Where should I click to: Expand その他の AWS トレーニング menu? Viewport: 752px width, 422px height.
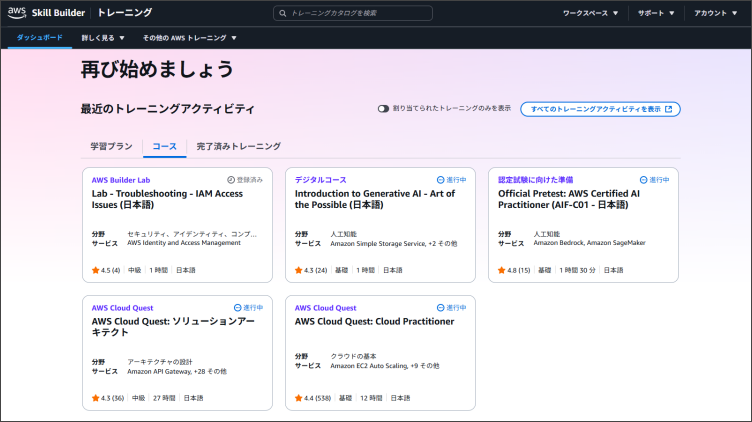(190, 38)
